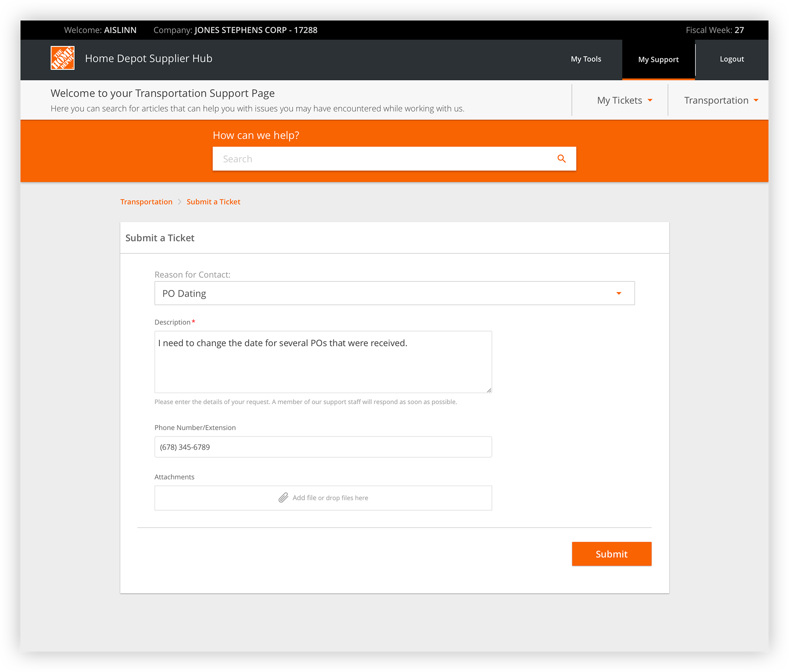Select the My Support tab
Image resolution: width=789 pixels, height=672 pixels.
tap(658, 60)
